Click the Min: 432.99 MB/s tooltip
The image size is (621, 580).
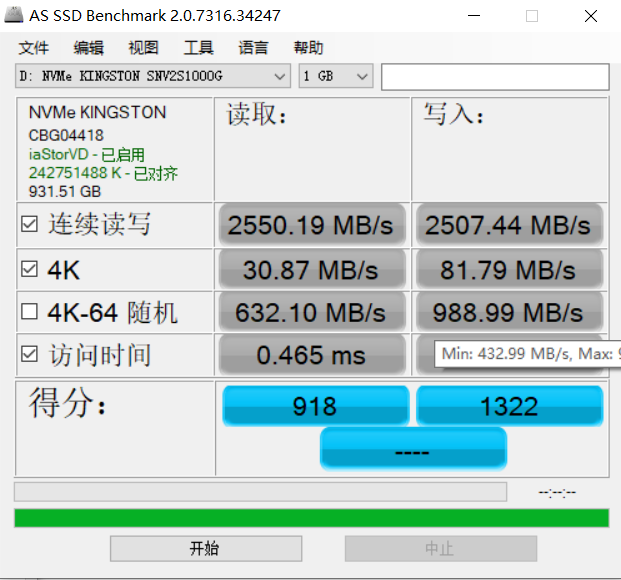coord(528,354)
